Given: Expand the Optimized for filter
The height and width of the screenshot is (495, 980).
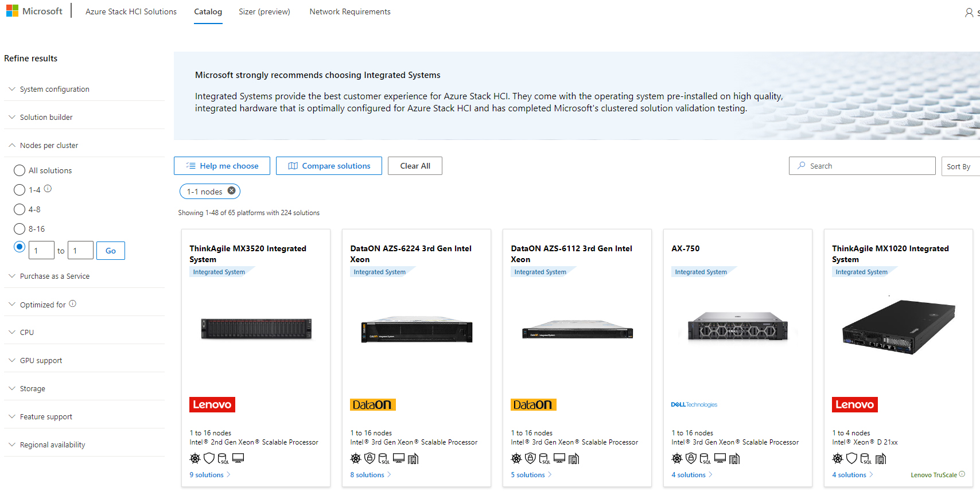Looking at the screenshot, I should point(84,305).
